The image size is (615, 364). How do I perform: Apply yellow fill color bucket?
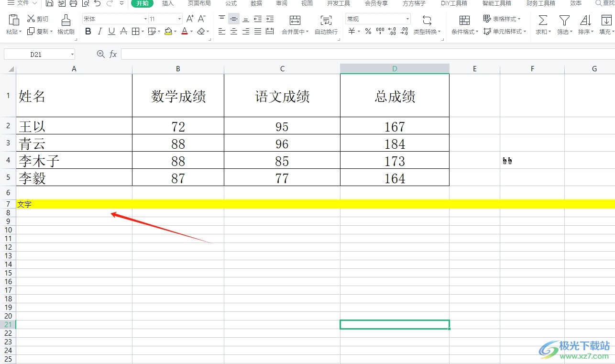pyautogui.click(x=168, y=32)
